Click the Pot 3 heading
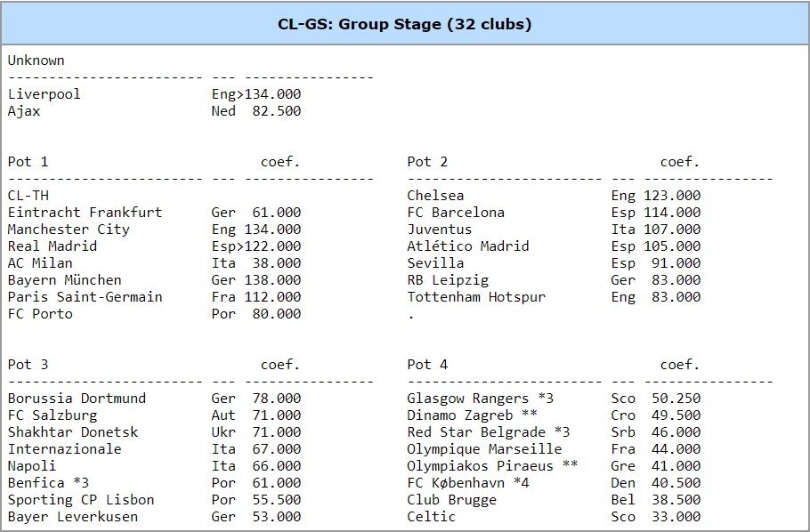The image size is (810, 532). [28, 365]
